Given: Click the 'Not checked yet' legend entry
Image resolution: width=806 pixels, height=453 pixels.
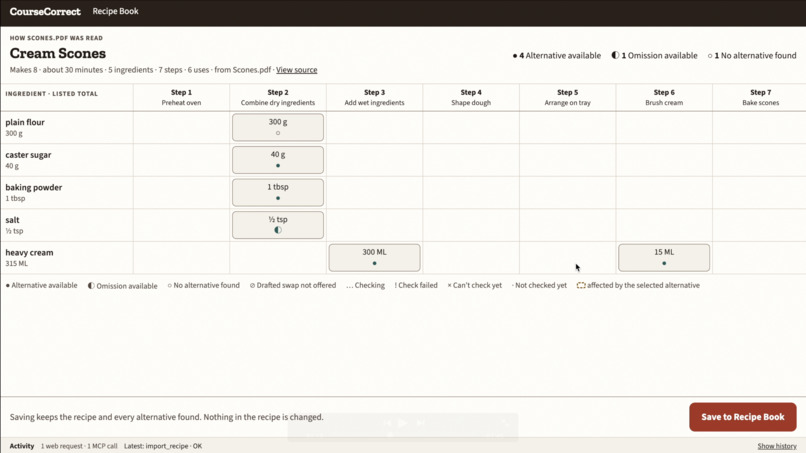Looking at the screenshot, I should click(539, 285).
